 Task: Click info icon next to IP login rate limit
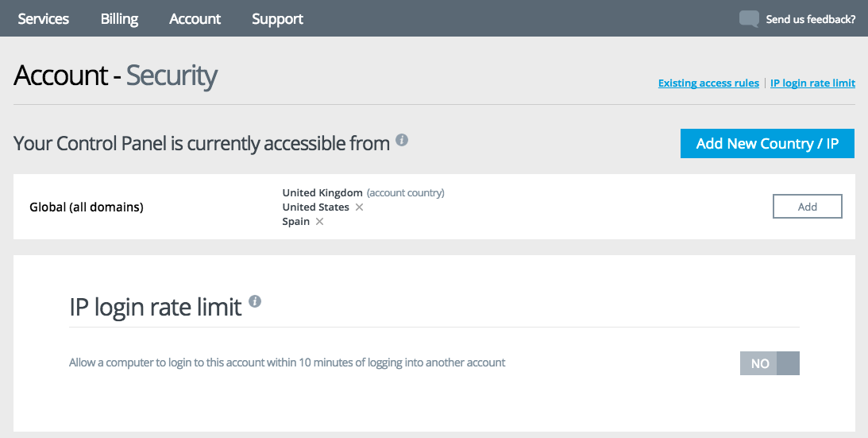pyautogui.click(x=255, y=301)
